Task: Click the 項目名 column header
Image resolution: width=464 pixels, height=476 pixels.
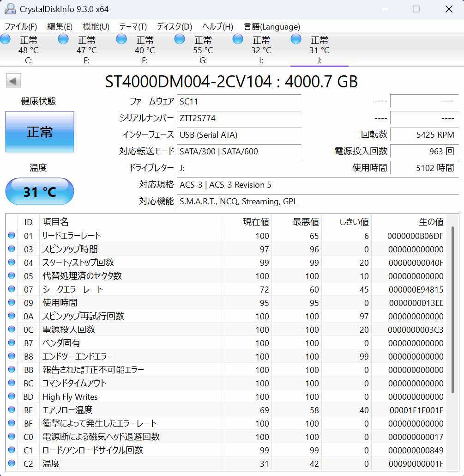Action: (130, 222)
